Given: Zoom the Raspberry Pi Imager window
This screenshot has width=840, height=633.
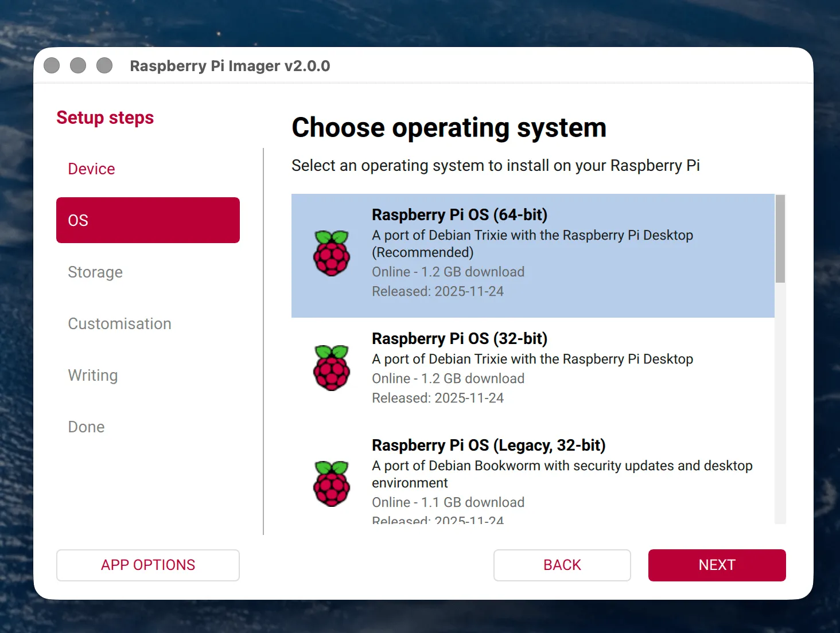Looking at the screenshot, I should (104, 65).
